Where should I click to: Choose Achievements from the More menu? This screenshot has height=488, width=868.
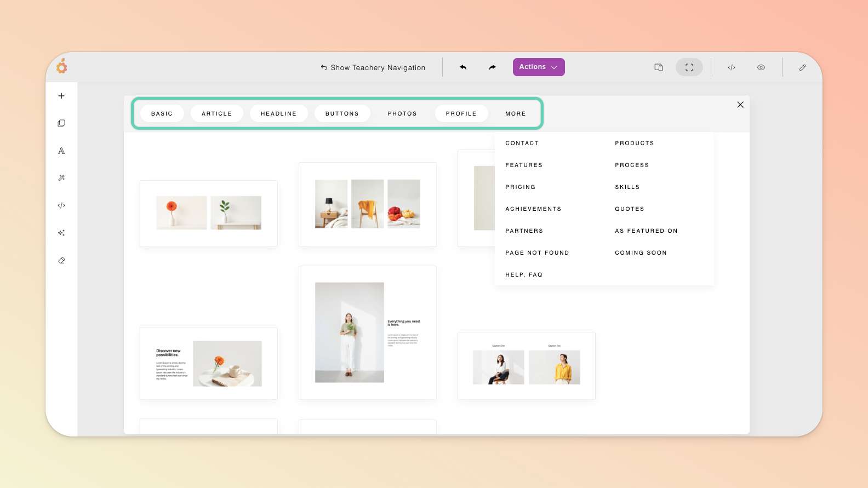click(533, 209)
